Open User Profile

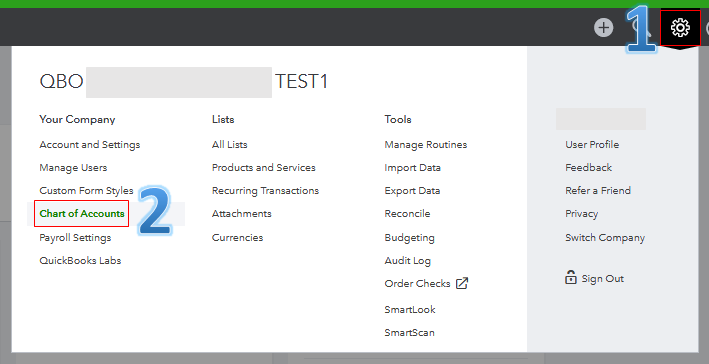pos(592,145)
